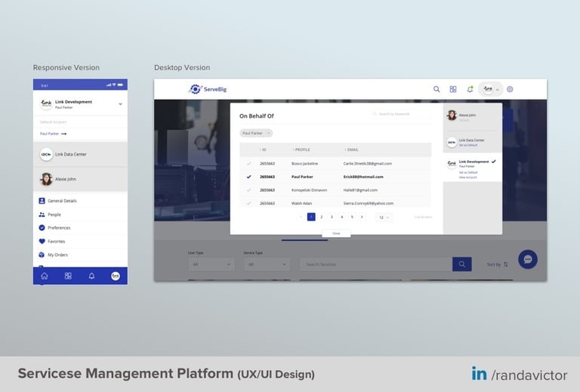Collapse the mobile Link Development account chevron
Screen dimensions: 580x392
pyautogui.click(x=120, y=104)
